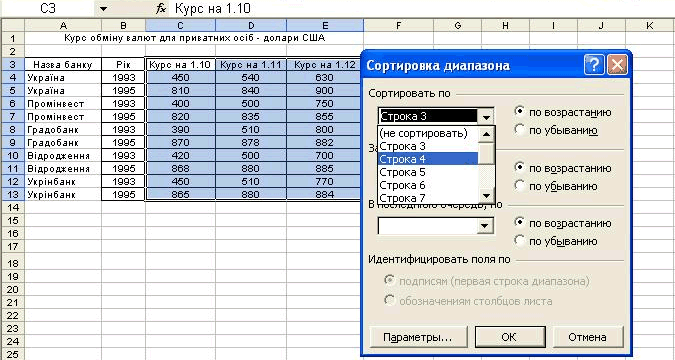This screenshot has width=675, height=360.
Task: Click the cell with value 770
Action: [325, 181]
